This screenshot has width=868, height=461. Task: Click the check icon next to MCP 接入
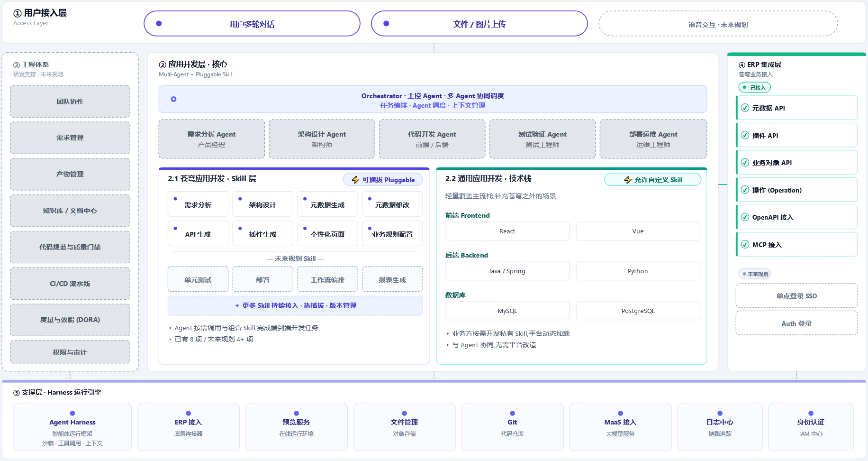tap(745, 245)
